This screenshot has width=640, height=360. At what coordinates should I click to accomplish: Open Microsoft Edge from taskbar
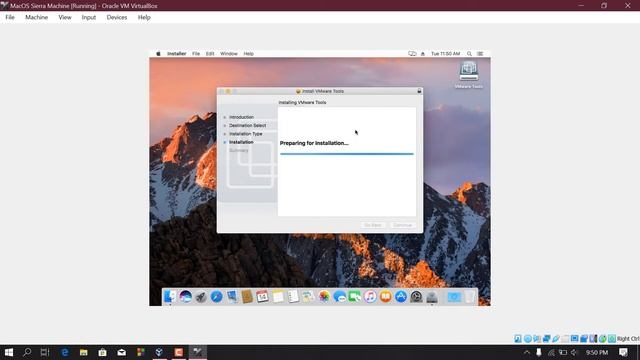coord(64,352)
